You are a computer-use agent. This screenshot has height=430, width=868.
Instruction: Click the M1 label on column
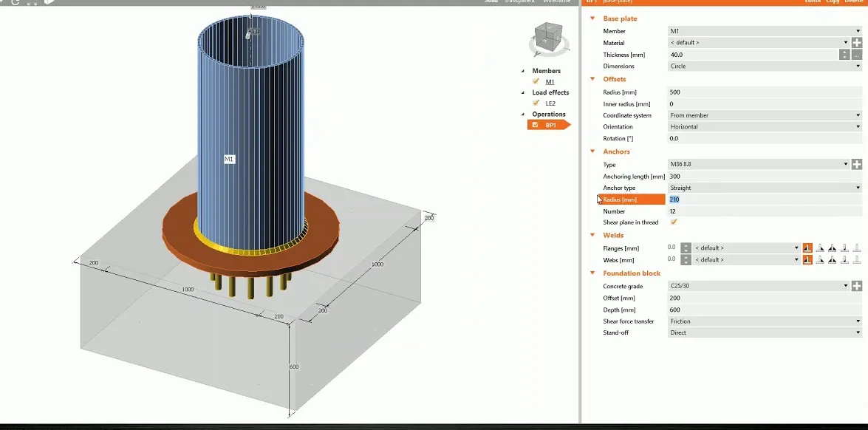229,159
